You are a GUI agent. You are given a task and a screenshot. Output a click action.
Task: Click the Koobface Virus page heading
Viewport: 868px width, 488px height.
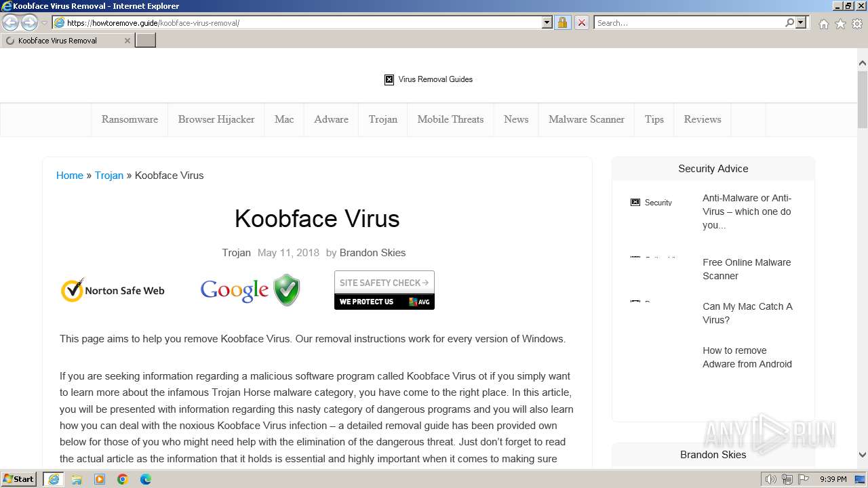pos(317,219)
